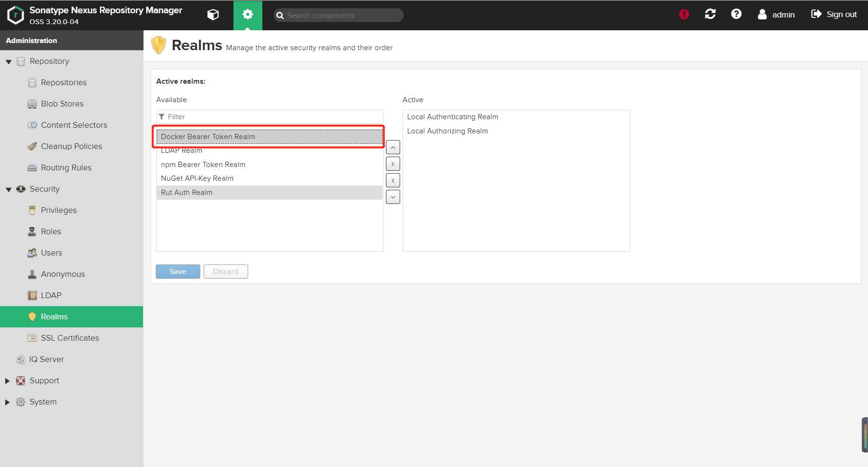Click the admin user account

pos(776,15)
